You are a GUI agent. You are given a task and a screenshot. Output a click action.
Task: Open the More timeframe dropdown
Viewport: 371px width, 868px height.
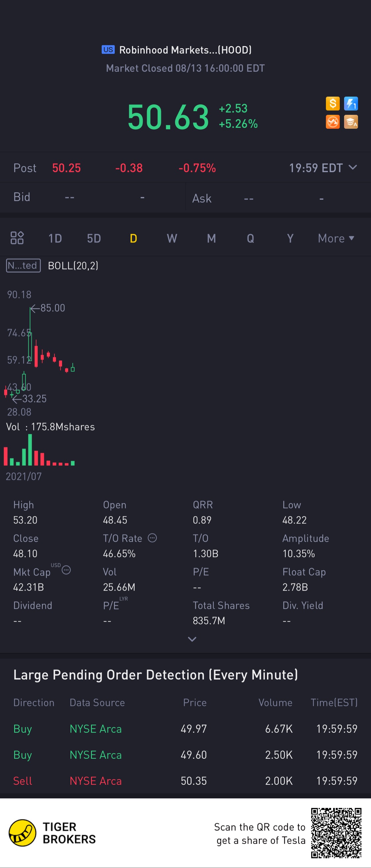(336, 238)
